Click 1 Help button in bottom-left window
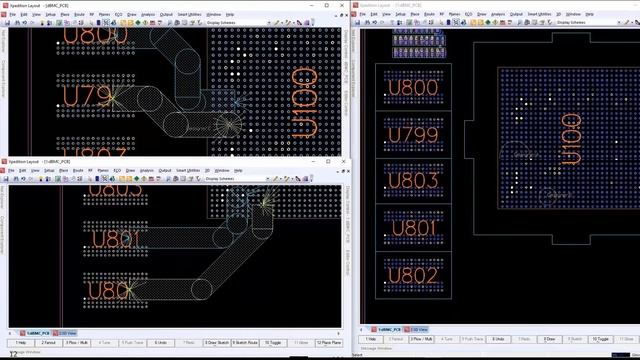The width and height of the screenshot is (640, 360). click(x=21, y=343)
